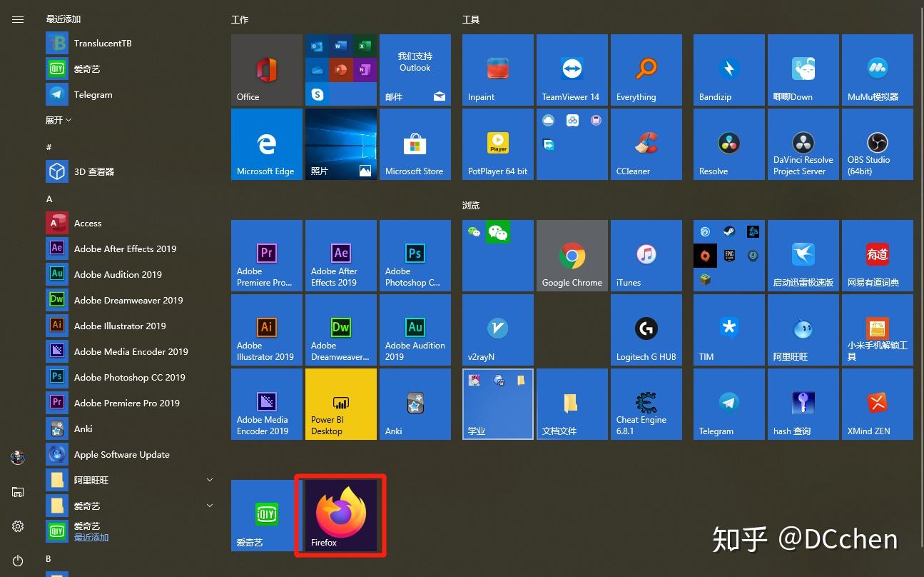Launch v2rayN tile
924x577 pixels.
click(498, 330)
